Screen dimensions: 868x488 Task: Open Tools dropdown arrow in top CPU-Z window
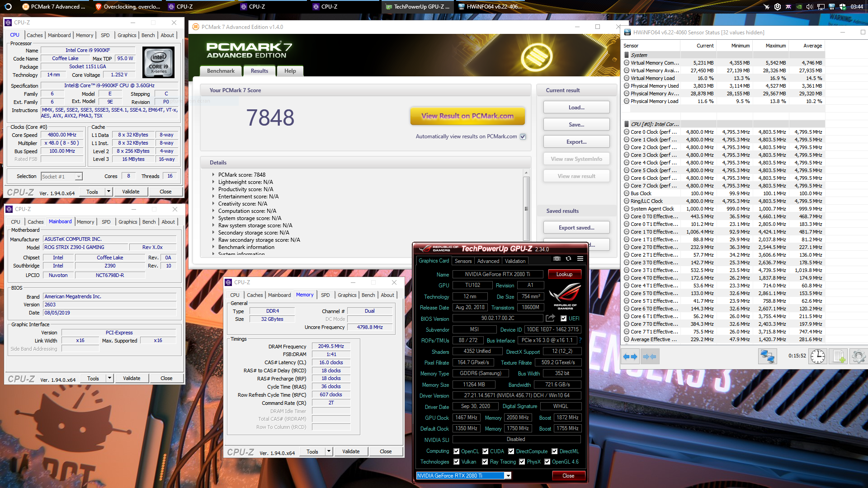tap(108, 192)
